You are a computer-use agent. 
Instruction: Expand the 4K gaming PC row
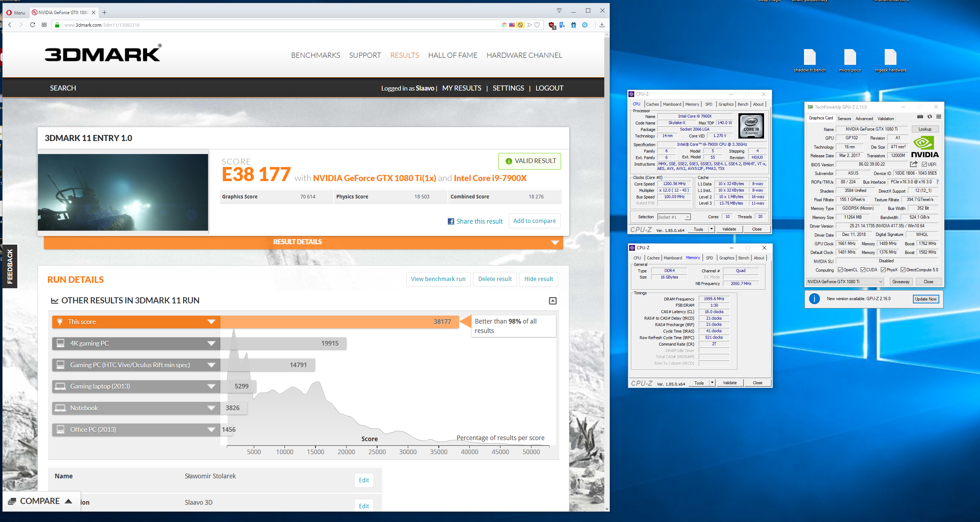click(212, 343)
